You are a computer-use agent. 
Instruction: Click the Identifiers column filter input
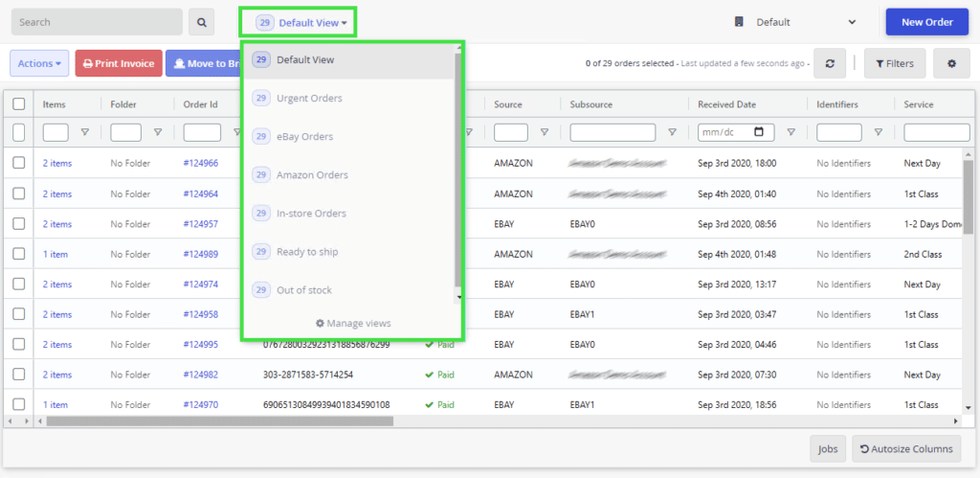click(838, 132)
